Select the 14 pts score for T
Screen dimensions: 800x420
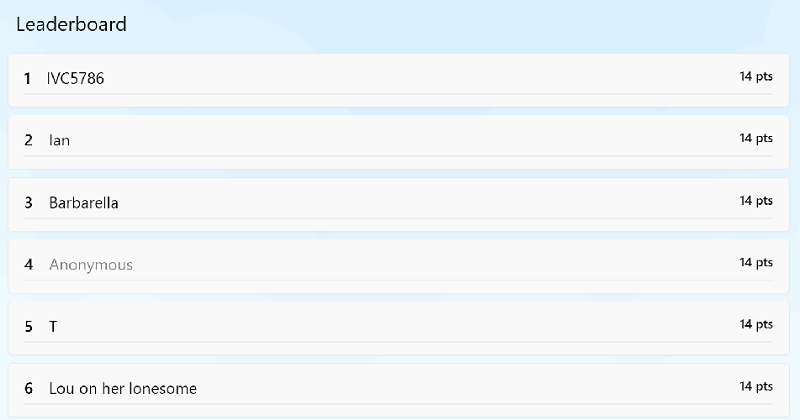click(756, 324)
